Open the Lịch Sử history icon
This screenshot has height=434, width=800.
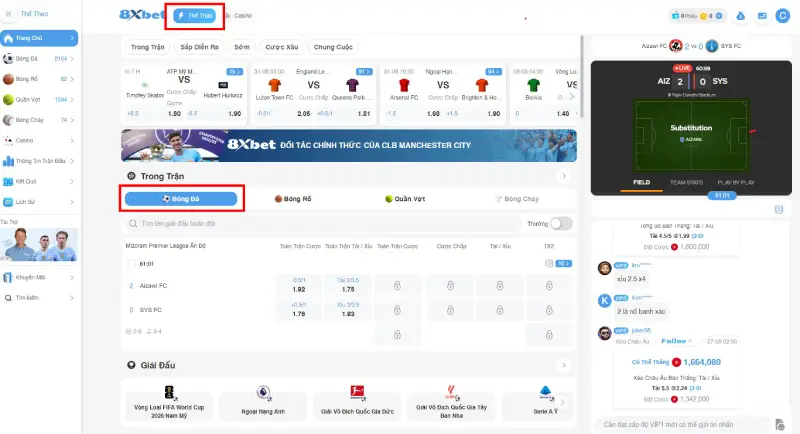[x=8, y=202]
